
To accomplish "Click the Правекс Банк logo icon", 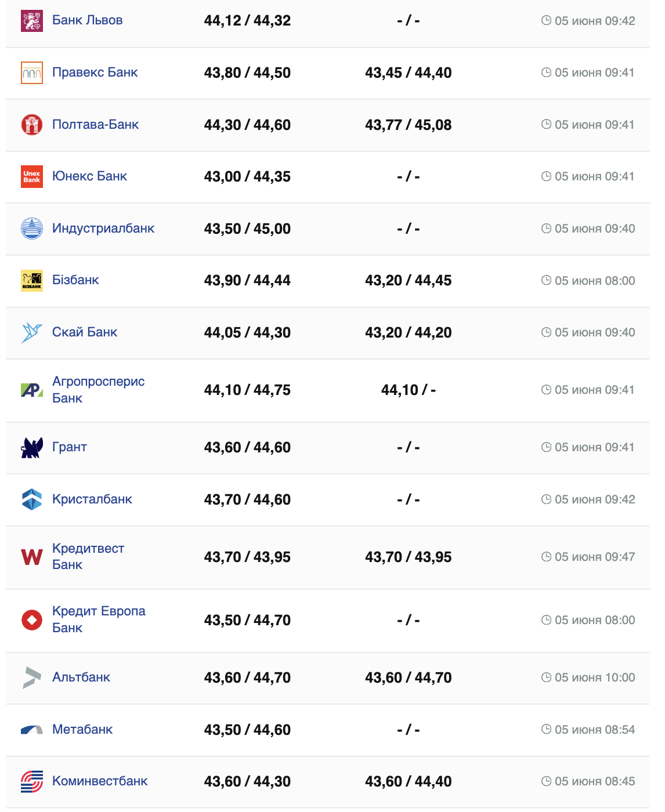I will click(x=32, y=73).
